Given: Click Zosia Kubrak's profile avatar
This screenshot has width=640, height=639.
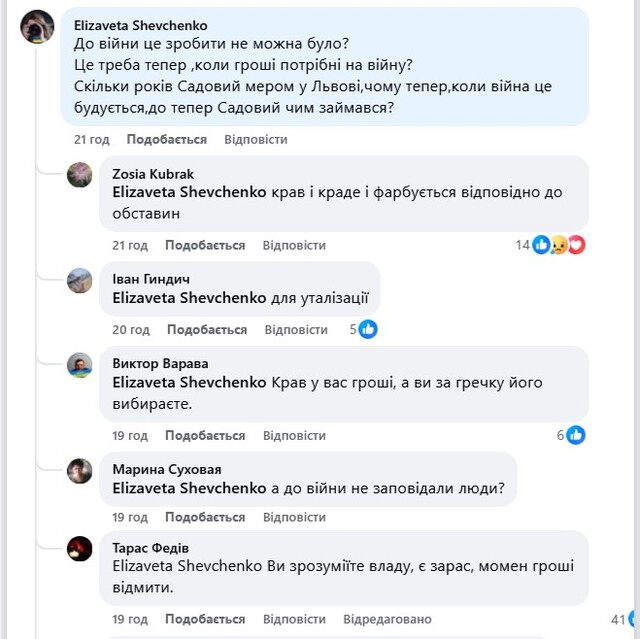Looking at the screenshot, I should pyautogui.click(x=80, y=175).
